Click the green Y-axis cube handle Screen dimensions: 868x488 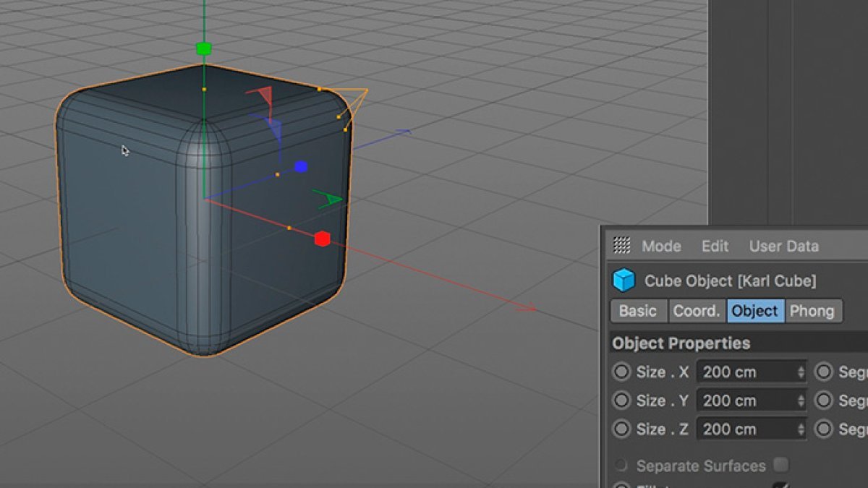point(204,49)
